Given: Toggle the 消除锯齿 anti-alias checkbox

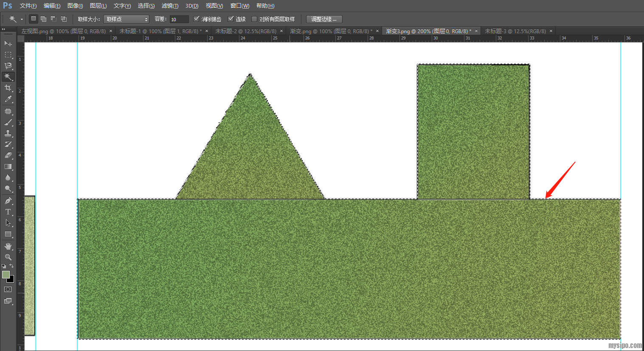Looking at the screenshot, I should (x=196, y=19).
